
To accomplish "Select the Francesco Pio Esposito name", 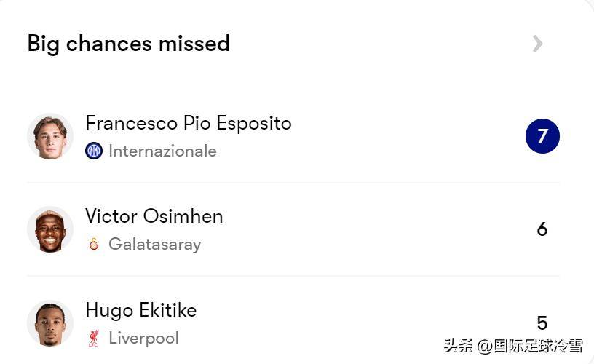I will pyautogui.click(x=188, y=123).
